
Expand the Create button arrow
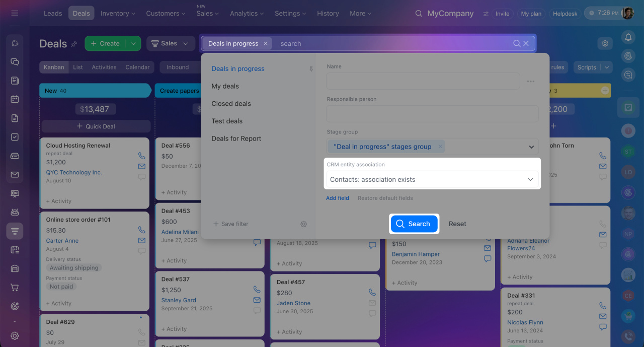[133, 44]
